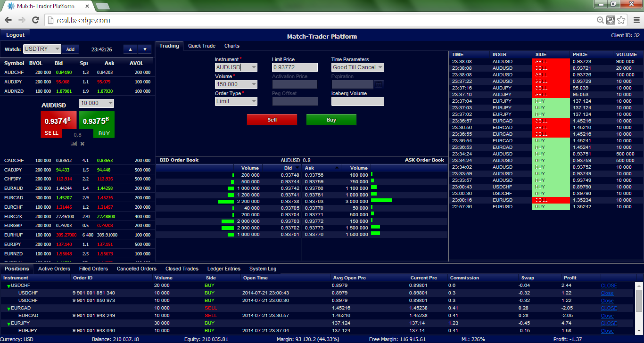Click the browser back arrow

coord(8,20)
